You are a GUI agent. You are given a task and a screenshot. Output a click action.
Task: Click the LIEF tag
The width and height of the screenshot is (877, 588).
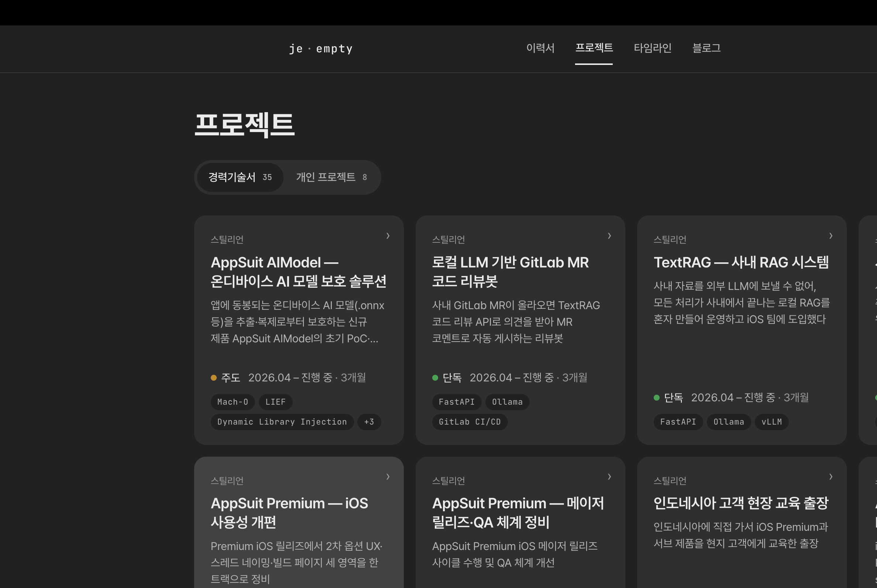275,402
